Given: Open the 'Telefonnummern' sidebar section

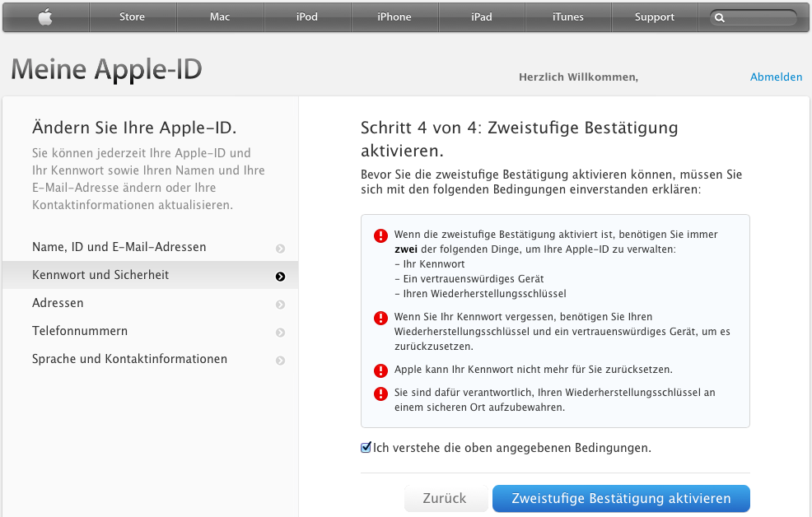Looking at the screenshot, I should (x=150, y=331).
